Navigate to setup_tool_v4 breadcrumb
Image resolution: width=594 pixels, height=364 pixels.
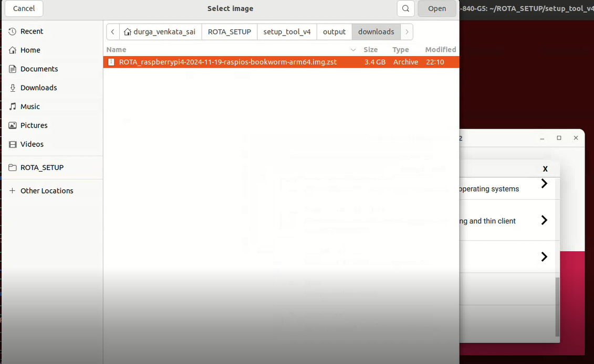(287, 31)
